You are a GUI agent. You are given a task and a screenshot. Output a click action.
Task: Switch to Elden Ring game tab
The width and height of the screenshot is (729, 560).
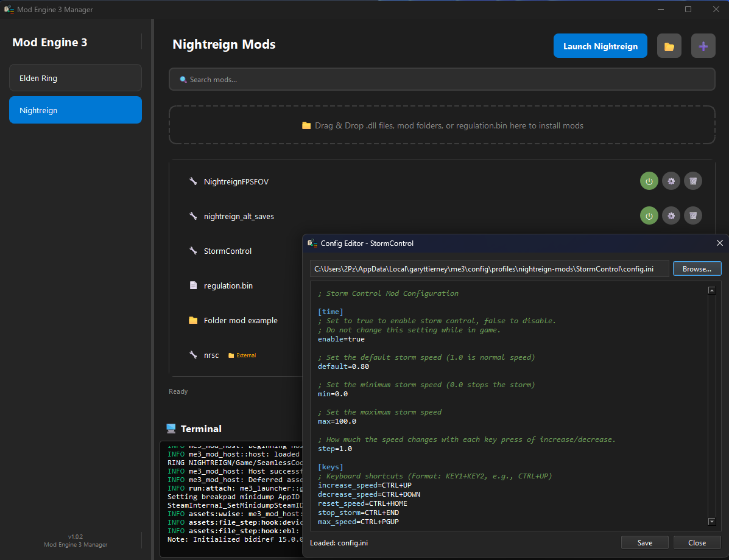(76, 78)
